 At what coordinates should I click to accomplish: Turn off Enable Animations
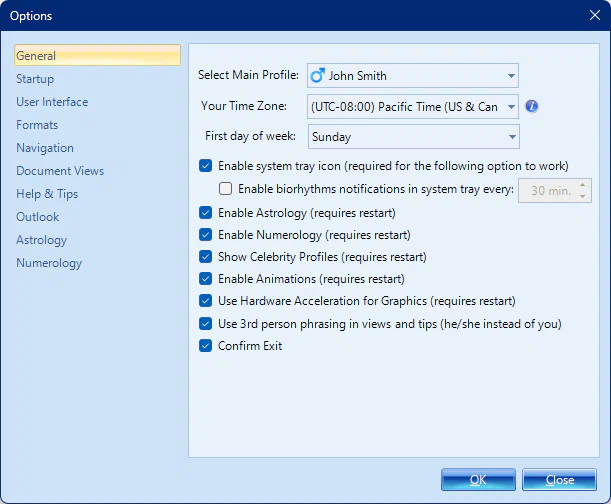[x=206, y=279]
